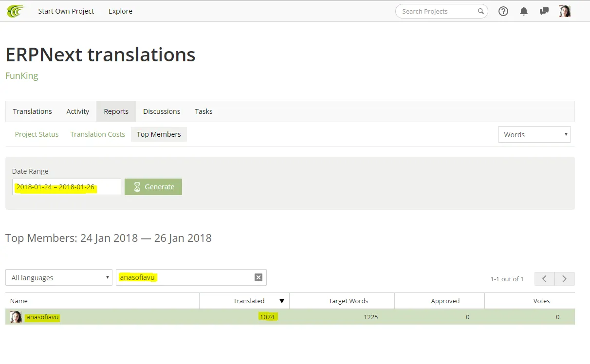Switch to the Translations tab
The image size is (590, 364).
coord(33,111)
